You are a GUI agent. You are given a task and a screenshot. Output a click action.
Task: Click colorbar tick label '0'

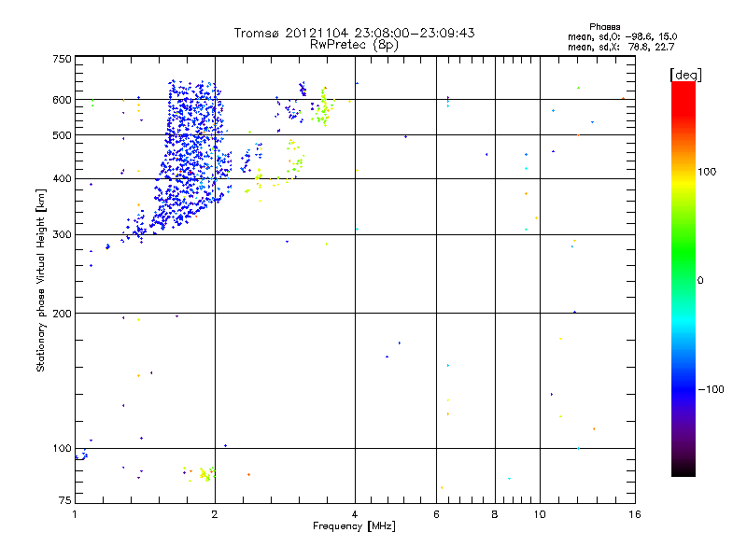[x=700, y=281]
